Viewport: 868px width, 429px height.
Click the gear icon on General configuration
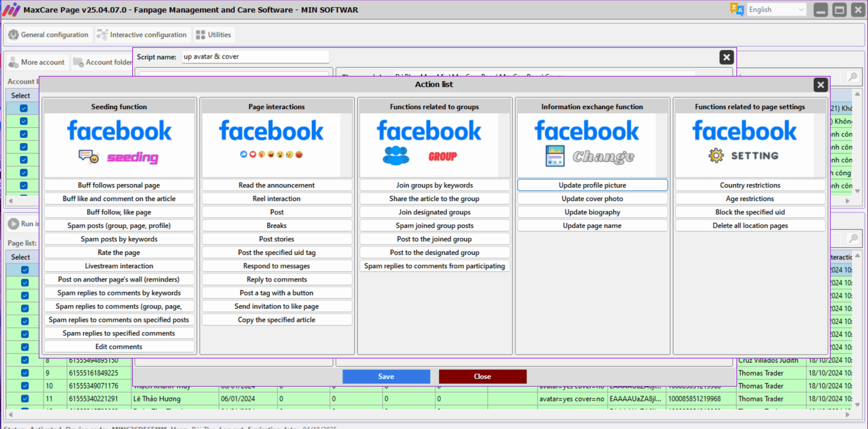click(13, 34)
